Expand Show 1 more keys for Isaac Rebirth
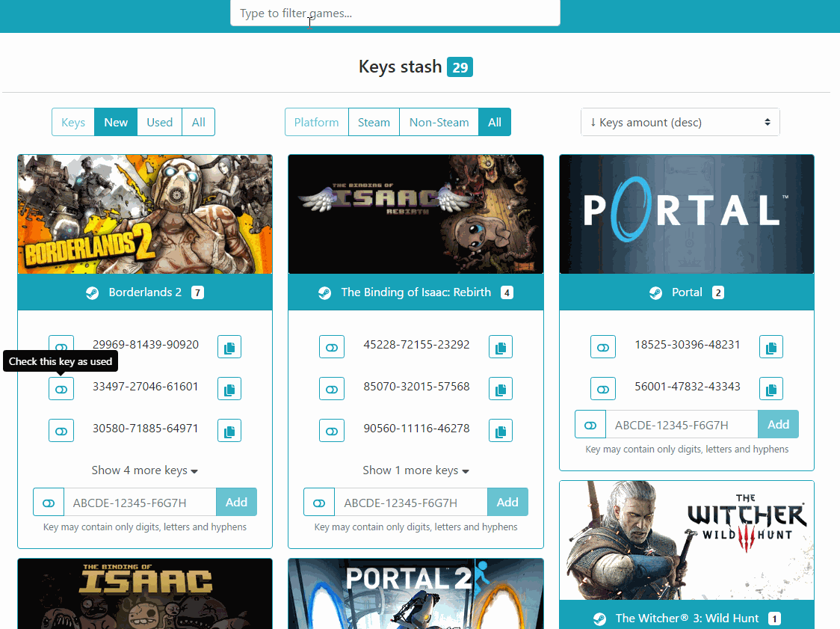 click(416, 470)
